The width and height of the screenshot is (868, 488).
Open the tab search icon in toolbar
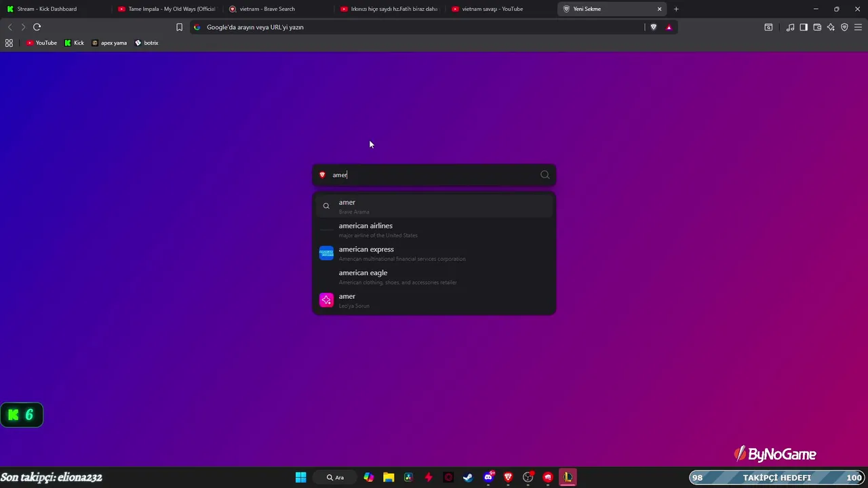point(768,27)
